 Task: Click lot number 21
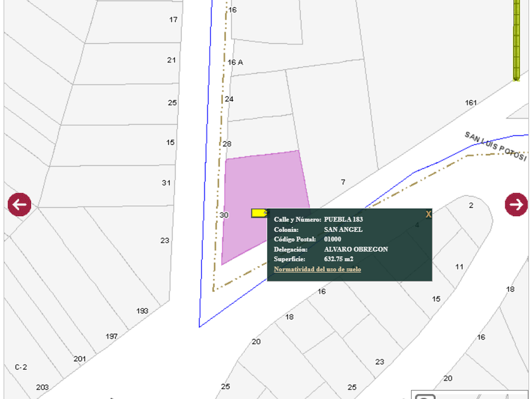[172, 60]
